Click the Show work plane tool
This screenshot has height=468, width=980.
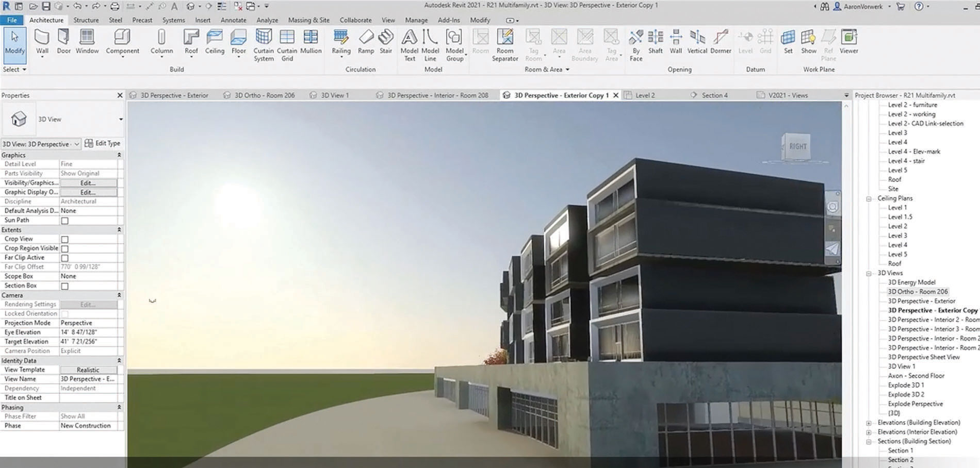coord(809,42)
